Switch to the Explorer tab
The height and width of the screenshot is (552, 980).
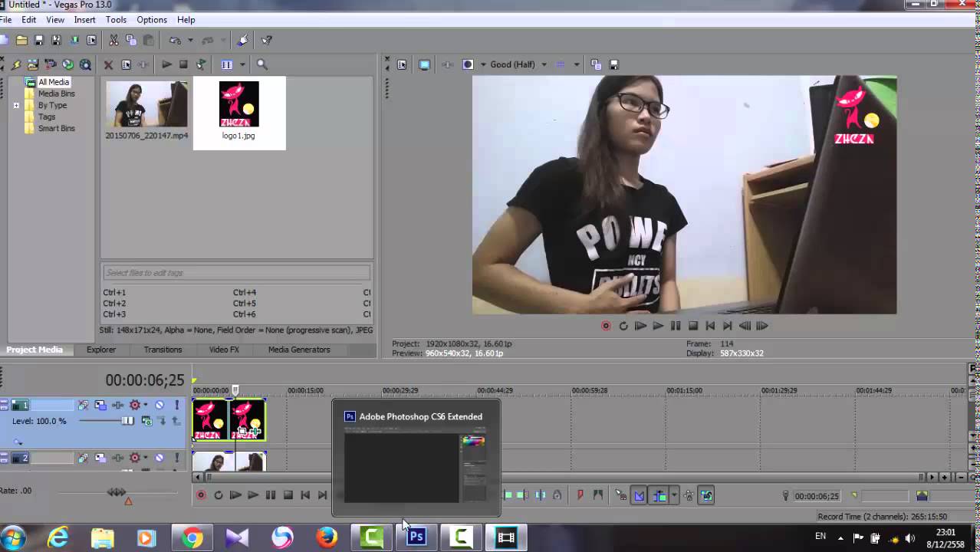pos(101,350)
